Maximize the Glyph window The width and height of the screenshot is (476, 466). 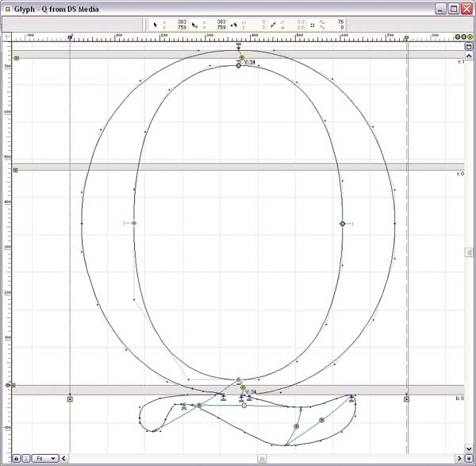pyautogui.click(x=454, y=9)
